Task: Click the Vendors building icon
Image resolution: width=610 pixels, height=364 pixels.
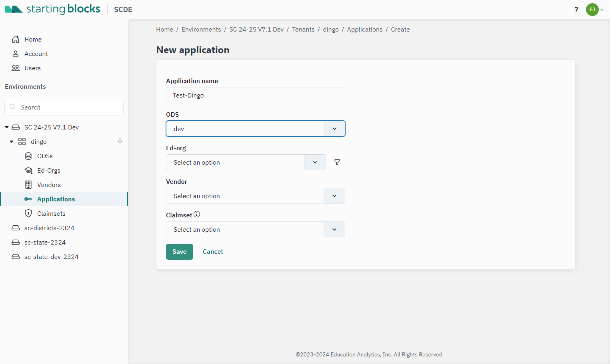Action: 28,185
